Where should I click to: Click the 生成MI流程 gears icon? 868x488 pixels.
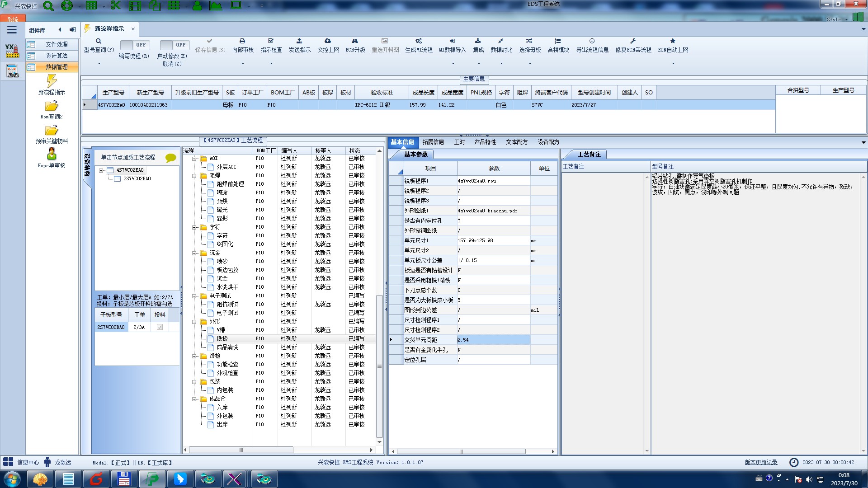[419, 41]
